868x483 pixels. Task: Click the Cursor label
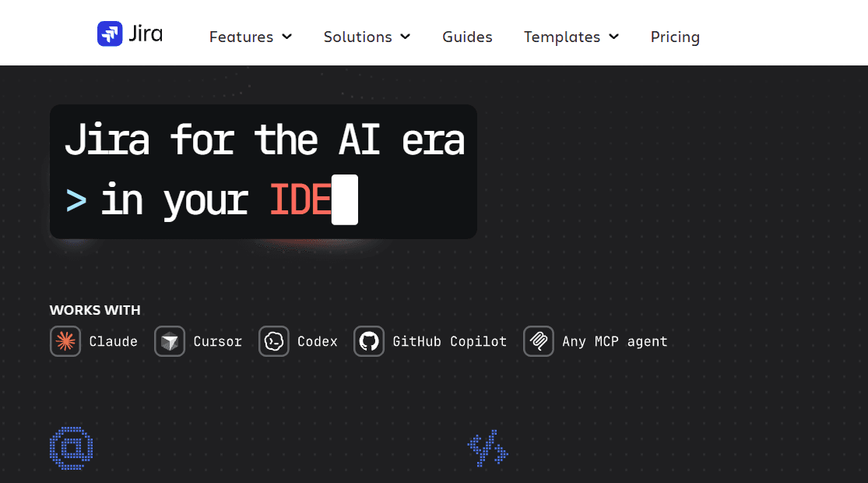point(217,341)
